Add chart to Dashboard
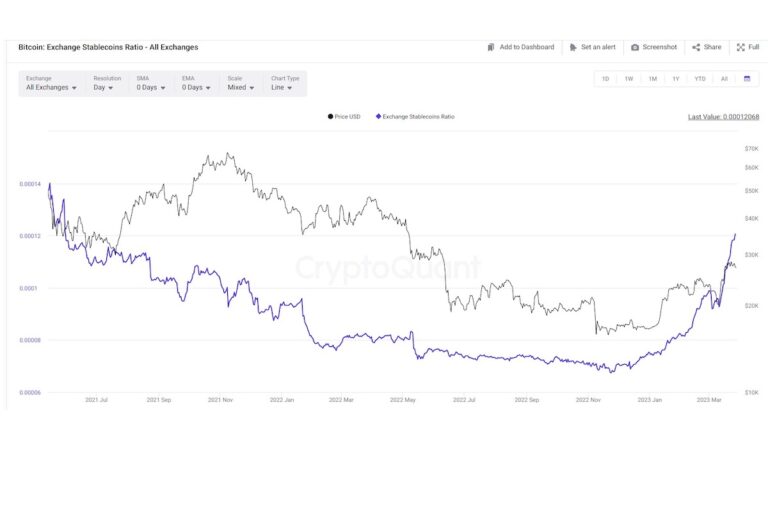Viewport: 768px width, 512px height. click(x=521, y=47)
